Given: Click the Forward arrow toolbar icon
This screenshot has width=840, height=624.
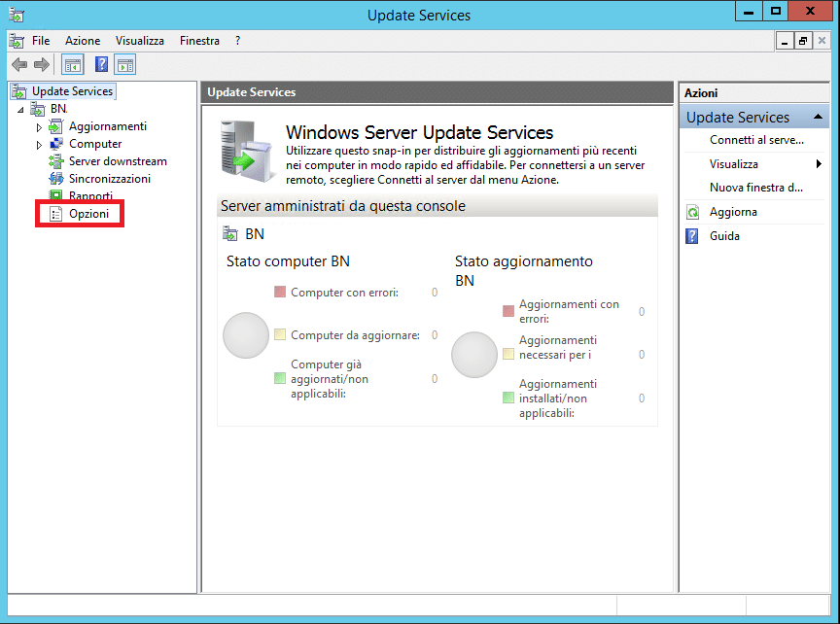Looking at the screenshot, I should tap(42, 65).
